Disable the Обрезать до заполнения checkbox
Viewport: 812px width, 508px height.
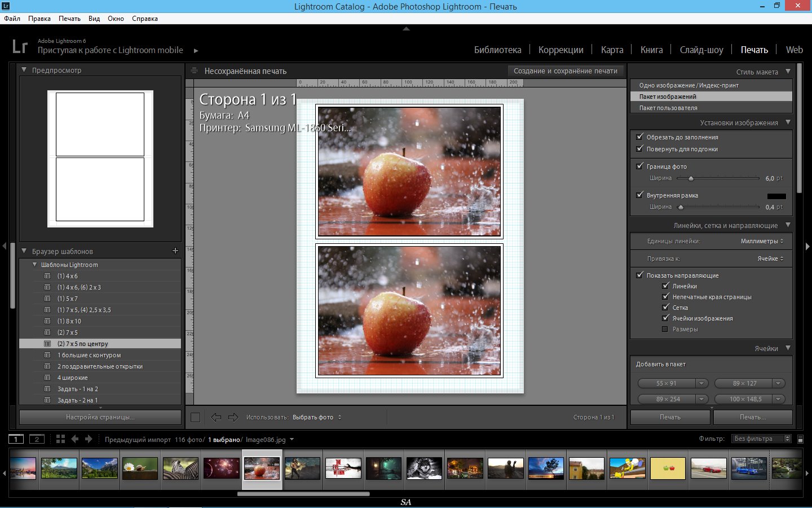point(640,137)
